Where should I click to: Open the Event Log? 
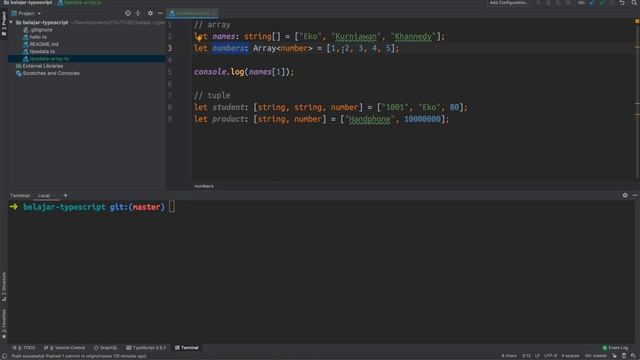tap(615, 348)
